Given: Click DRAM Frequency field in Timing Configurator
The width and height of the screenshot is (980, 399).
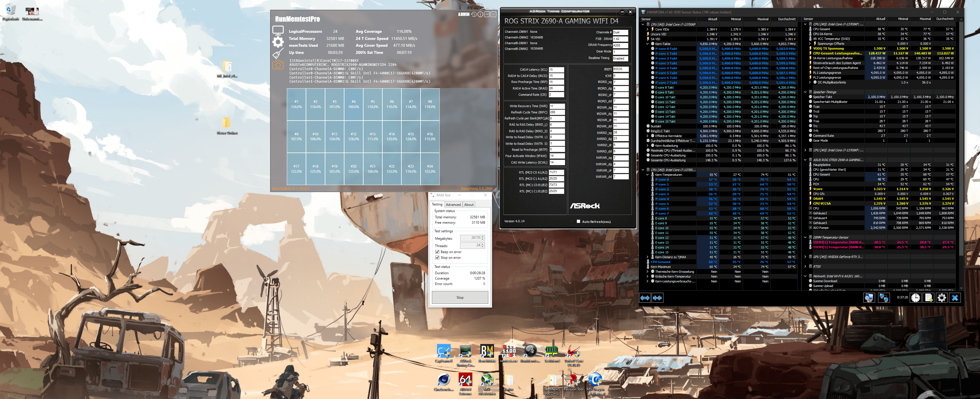Looking at the screenshot, I should click(620, 45).
